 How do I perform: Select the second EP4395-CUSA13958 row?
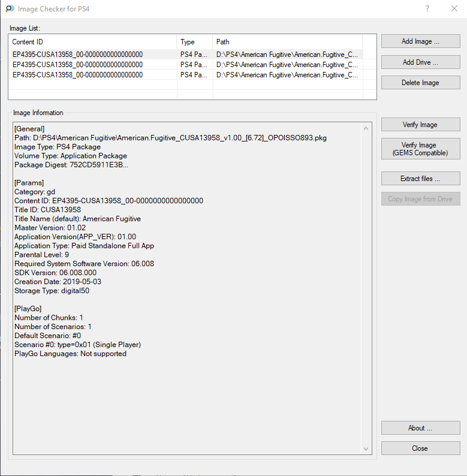186,65
